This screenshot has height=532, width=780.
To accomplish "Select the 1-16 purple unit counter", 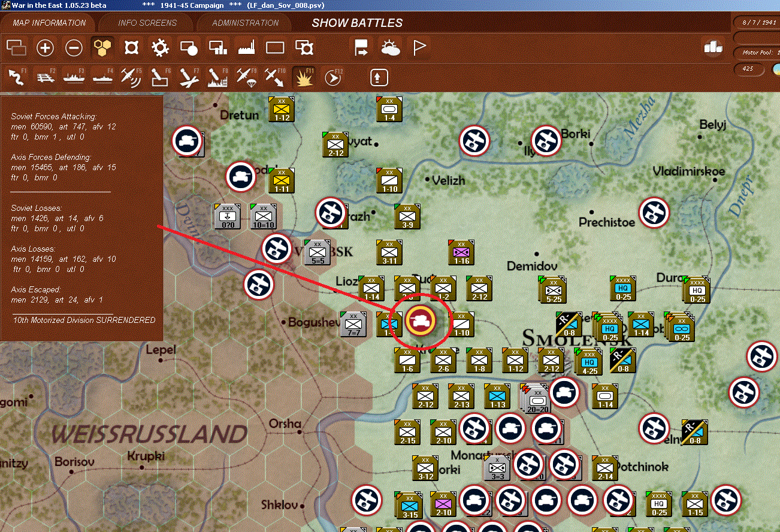I will [461, 252].
